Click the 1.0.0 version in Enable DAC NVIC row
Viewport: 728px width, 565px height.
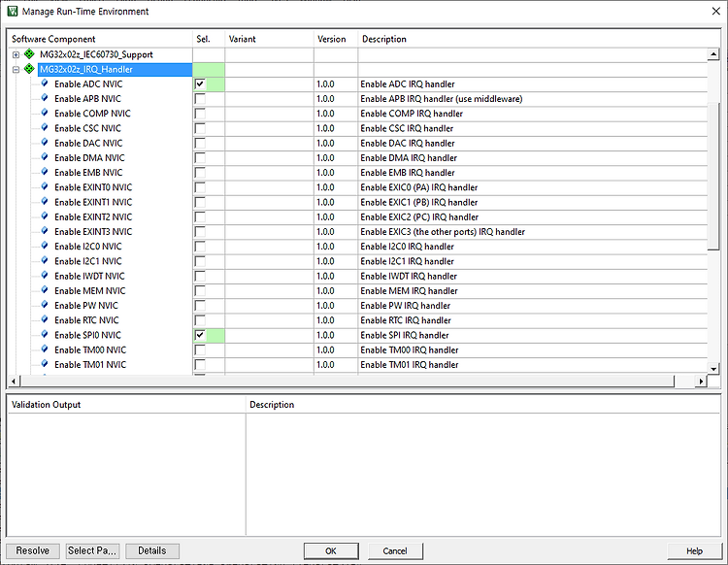pos(325,143)
